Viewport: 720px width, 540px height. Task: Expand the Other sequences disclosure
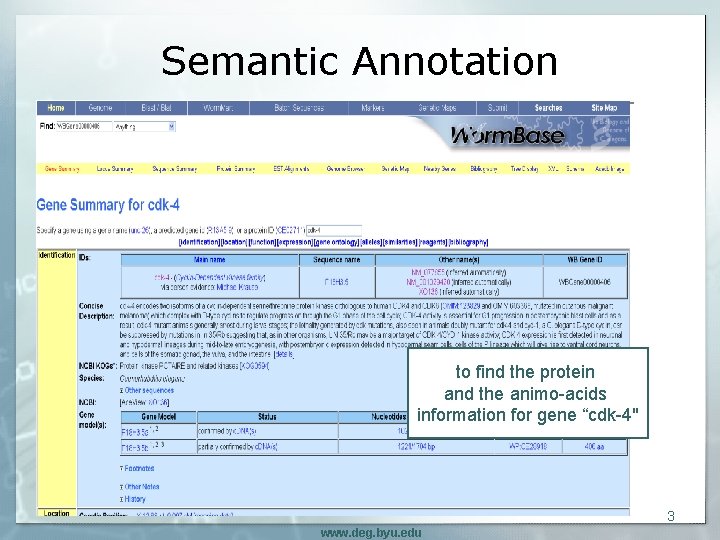click(147, 390)
